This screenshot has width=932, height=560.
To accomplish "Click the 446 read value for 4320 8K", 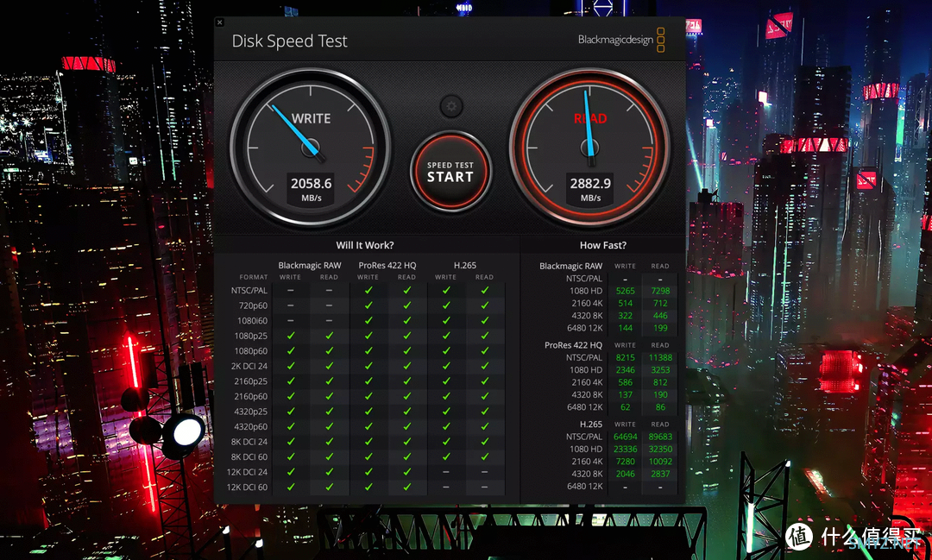I will click(660, 316).
